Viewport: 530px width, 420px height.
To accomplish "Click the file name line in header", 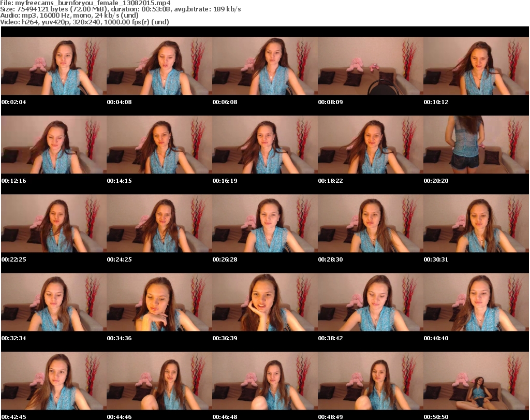I will click(85, 3).
